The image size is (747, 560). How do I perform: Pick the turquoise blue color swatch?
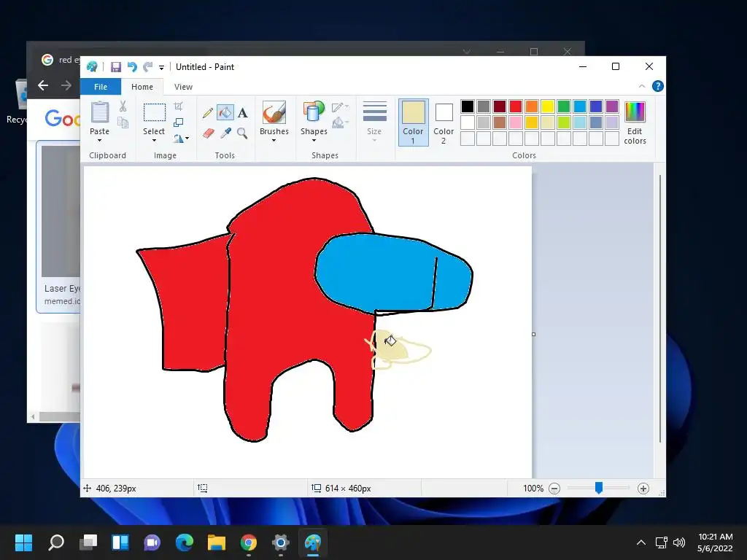pyautogui.click(x=580, y=106)
